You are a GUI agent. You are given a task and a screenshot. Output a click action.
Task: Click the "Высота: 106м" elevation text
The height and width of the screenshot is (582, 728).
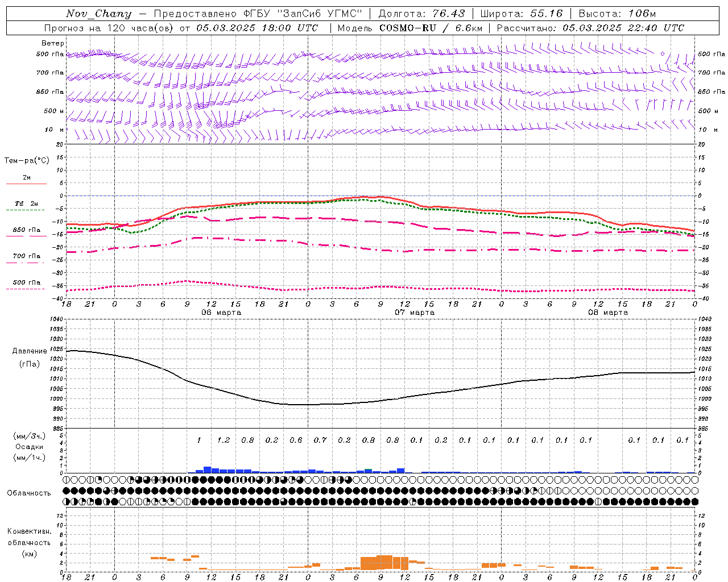(617, 14)
